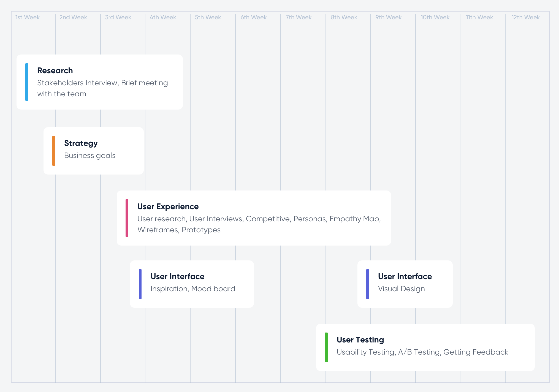The image size is (559, 392).
Task: Select the 12th Week column header
Action: pyautogui.click(x=525, y=17)
